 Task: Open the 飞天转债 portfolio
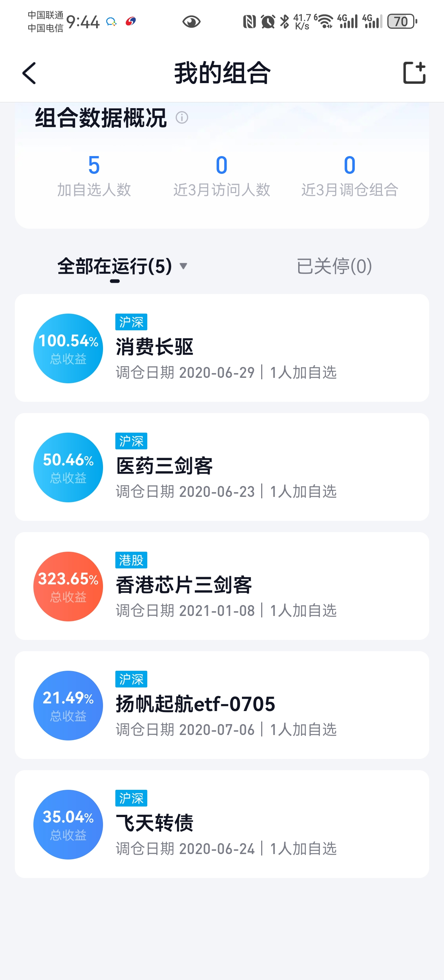pyautogui.click(x=155, y=824)
